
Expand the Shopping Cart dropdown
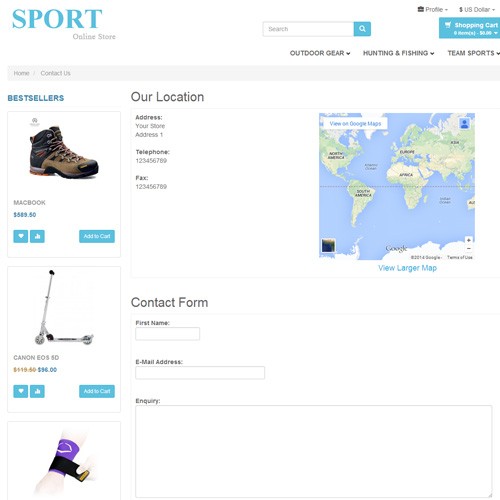point(470,28)
